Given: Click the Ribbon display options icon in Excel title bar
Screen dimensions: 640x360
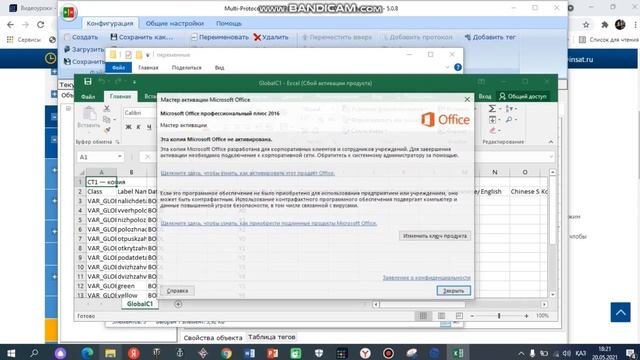Looking at the screenshot, I should (482, 82).
